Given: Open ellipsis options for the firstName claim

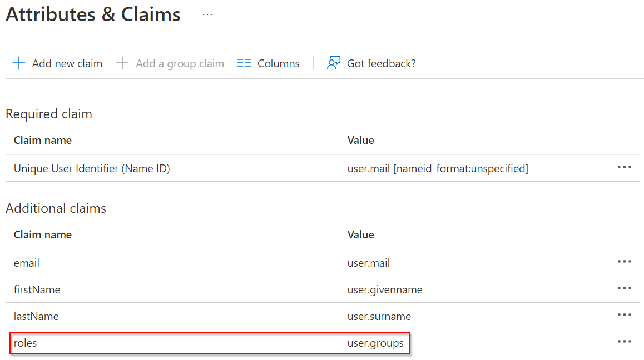Looking at the screenshot, I should [625, 288].
